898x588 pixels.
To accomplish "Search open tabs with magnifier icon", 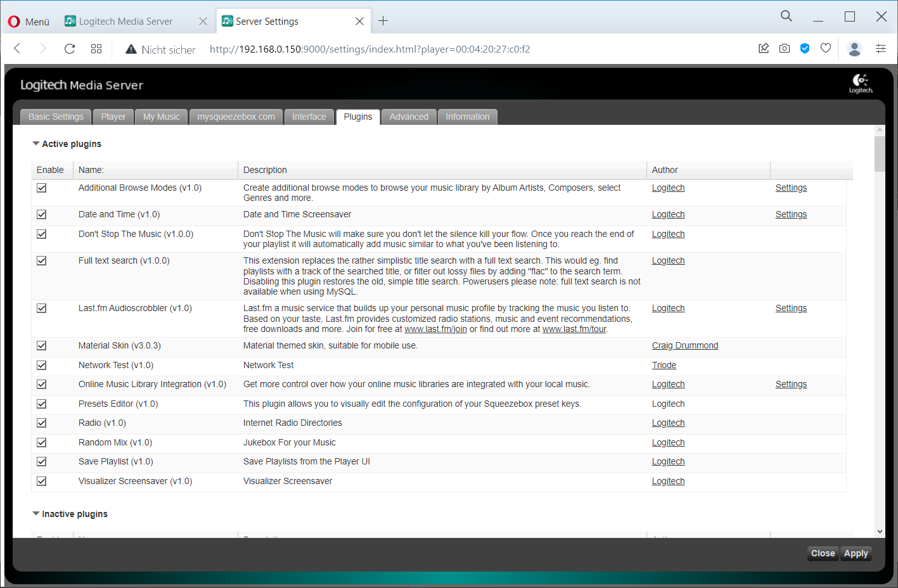I will pyautogui.click(x=786, y=16).
